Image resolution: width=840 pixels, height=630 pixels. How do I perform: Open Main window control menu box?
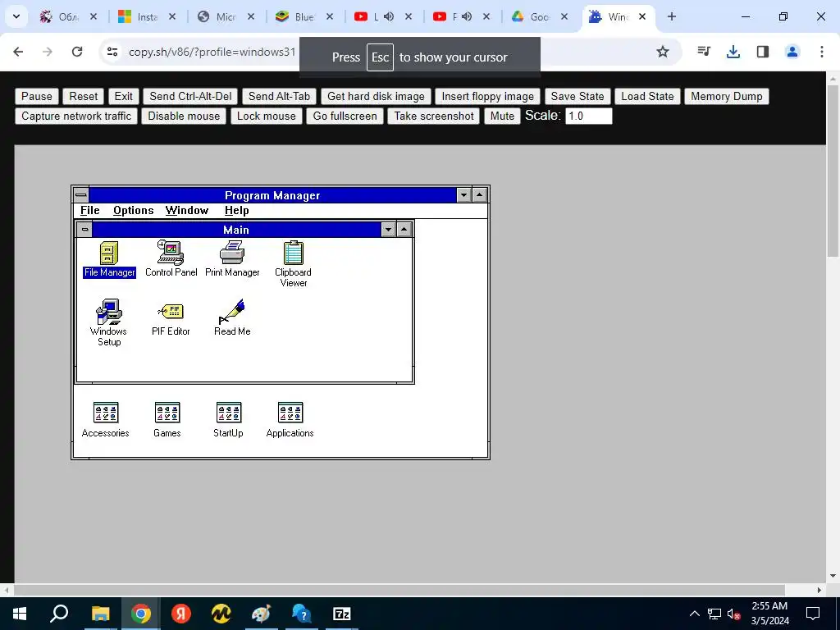84,230
